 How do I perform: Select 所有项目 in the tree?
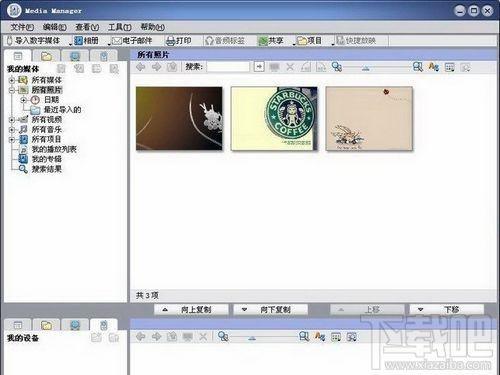tap(47, 139)
